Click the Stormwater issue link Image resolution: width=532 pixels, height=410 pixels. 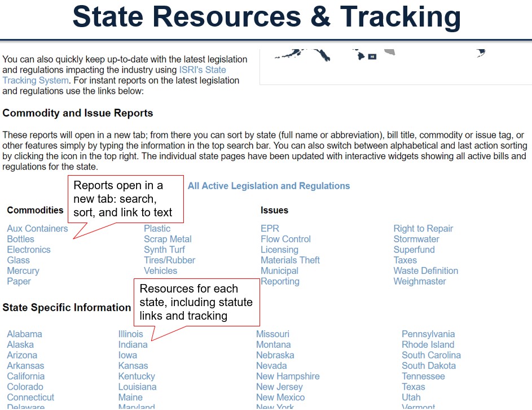pyautogui.click(x=416, y=239)
